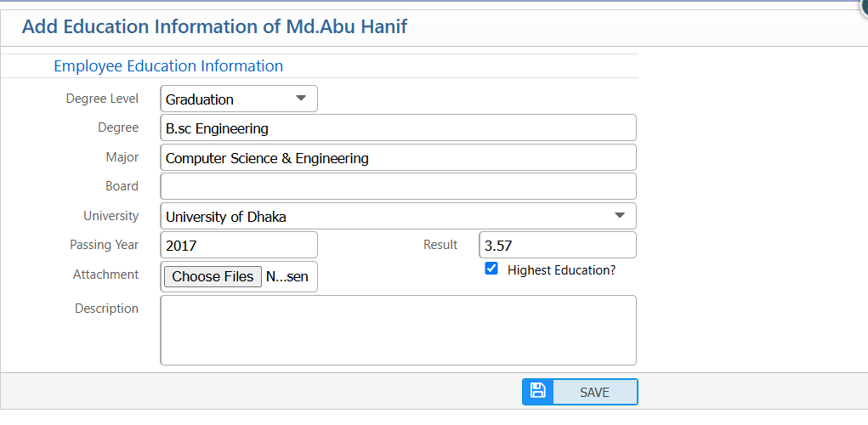Focus the Degree field containing B.sc Engineering
This screenshot has width=868, height=425.
[398, 128]
